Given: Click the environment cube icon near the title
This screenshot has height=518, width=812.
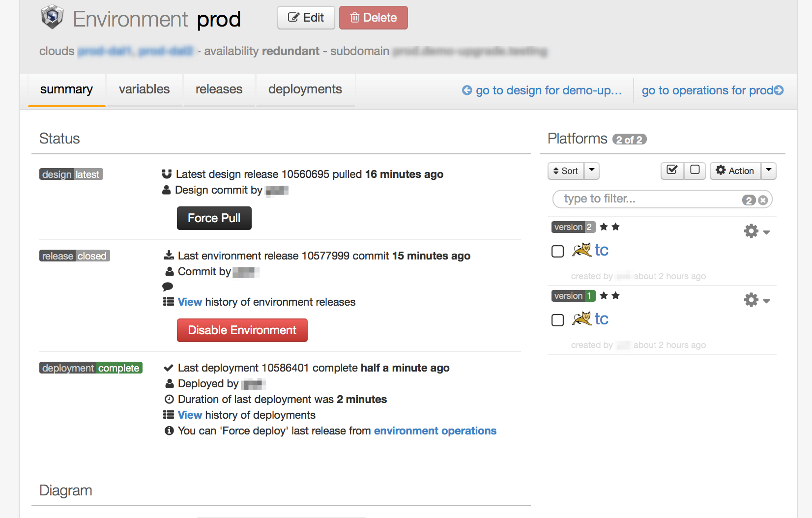Looking at the screenshot, I should 52,17.
